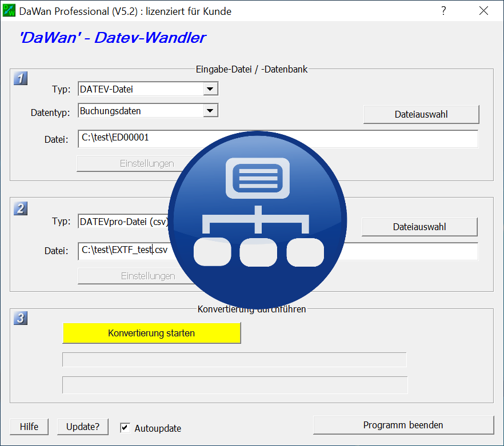Check for updates with Update? button
The width and height of the screenshot is (504, 446).
83,427
